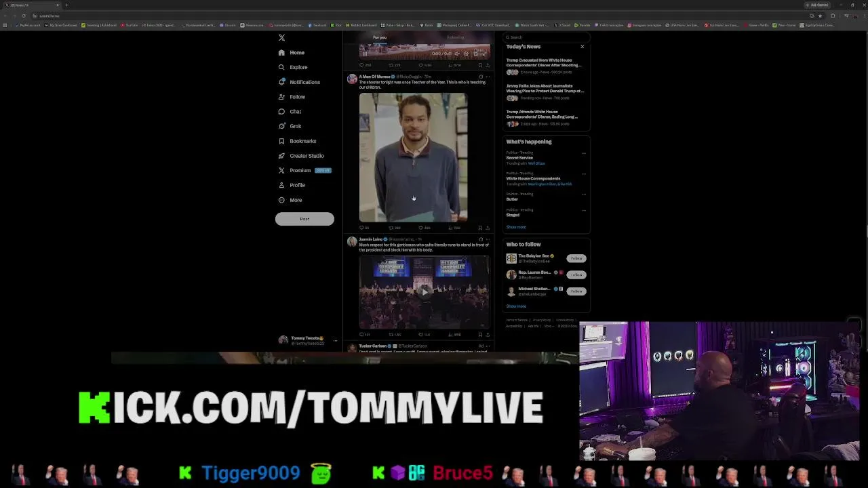Open Notifications in the sidebar

299,82
